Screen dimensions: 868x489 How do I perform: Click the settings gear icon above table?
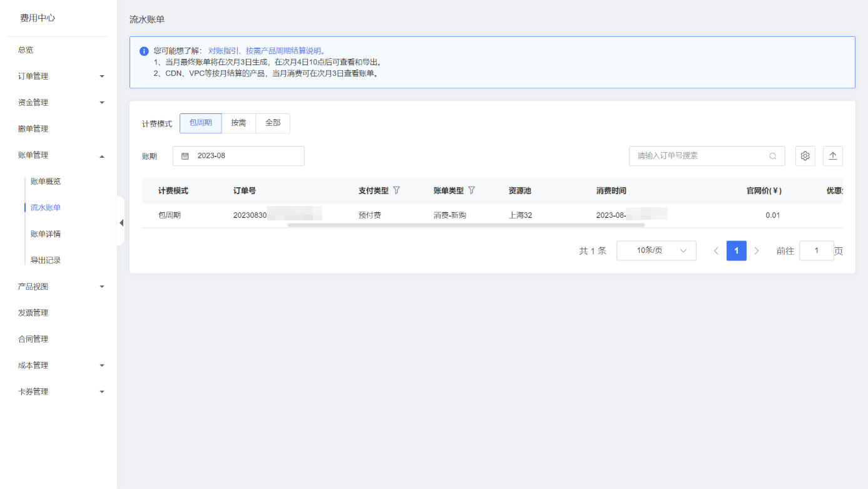tap(805, 156)
